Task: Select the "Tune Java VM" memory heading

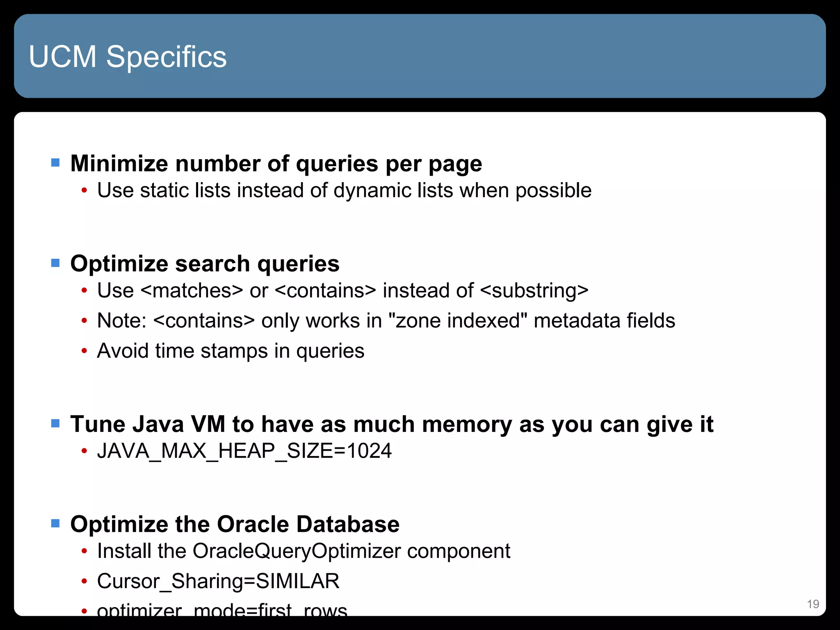Action: coord(392,424)
